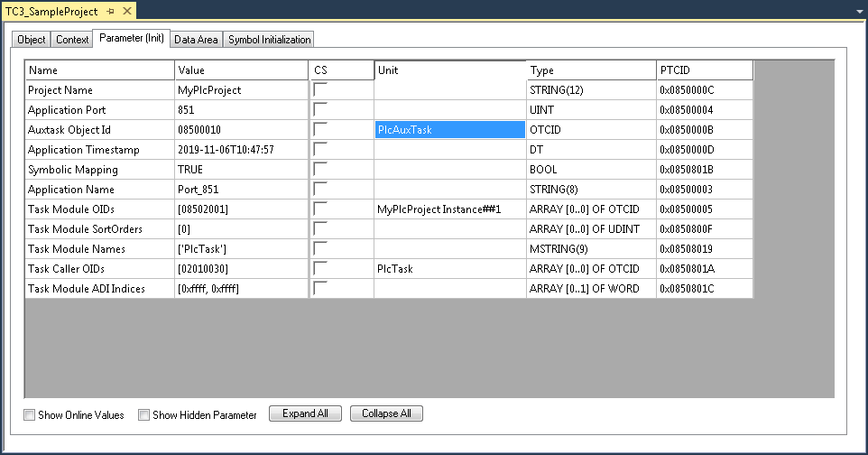
Task: Click the Expand All button
Action: pyautogui.click(x=305, y=413)
